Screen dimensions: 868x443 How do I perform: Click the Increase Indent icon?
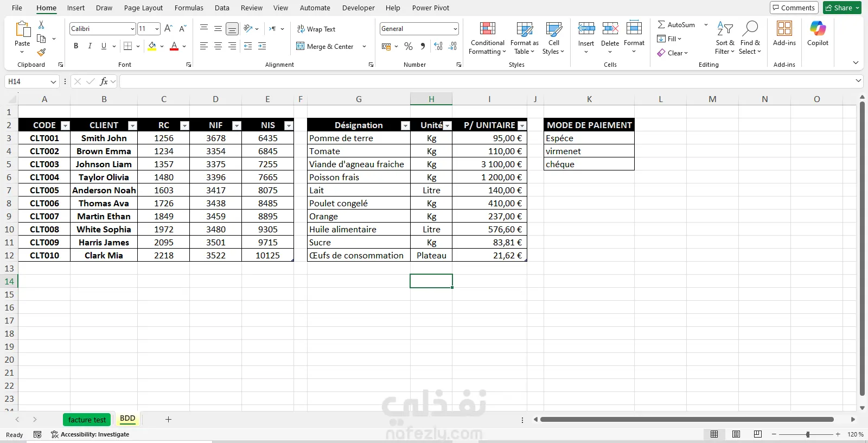(x=262, y=46)
